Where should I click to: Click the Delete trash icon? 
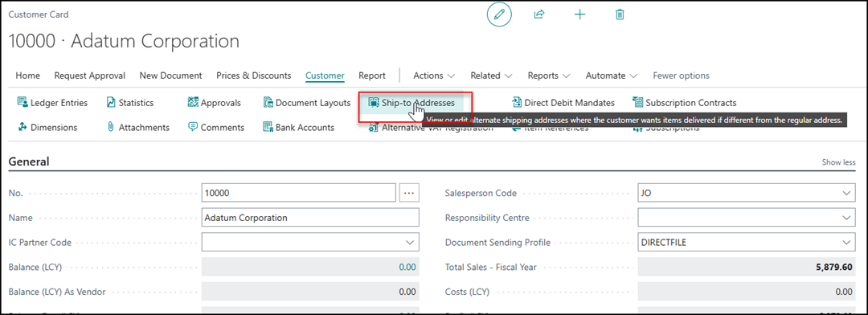coord(620,15)
